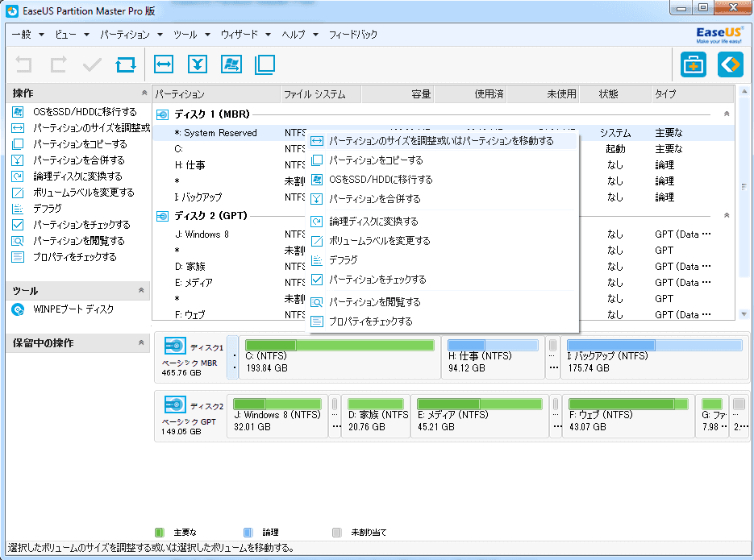
Task: Select C: (NTFS) 193.84 GB partition block
Action: pyautogui.click(x=340, y=357)
